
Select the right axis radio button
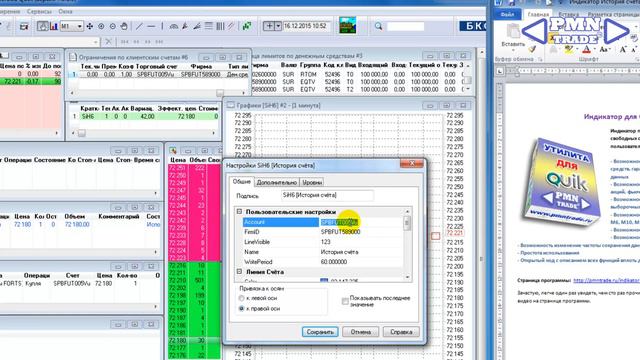[x=241, y=309]
